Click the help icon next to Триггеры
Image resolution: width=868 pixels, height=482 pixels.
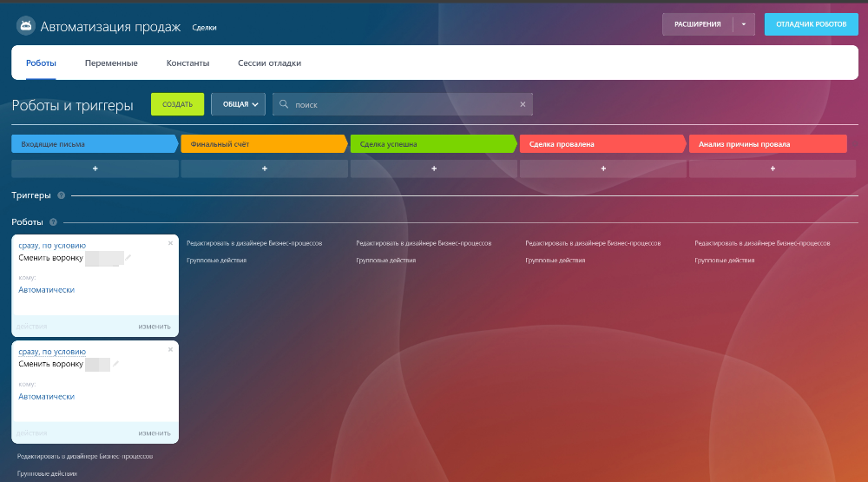61,195
